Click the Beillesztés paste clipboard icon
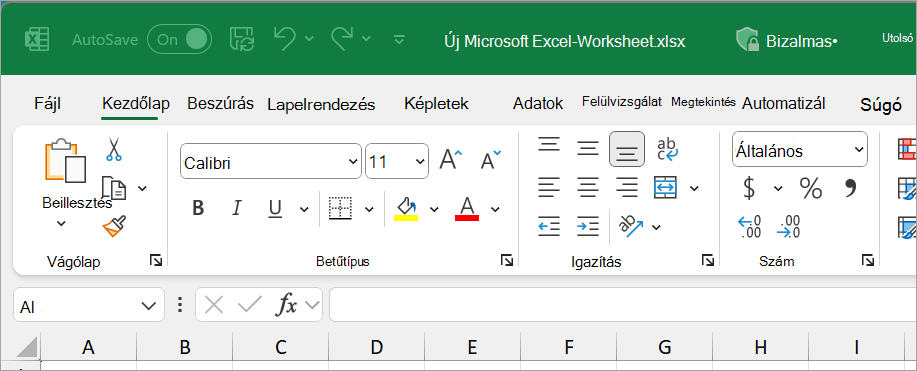 65,161
